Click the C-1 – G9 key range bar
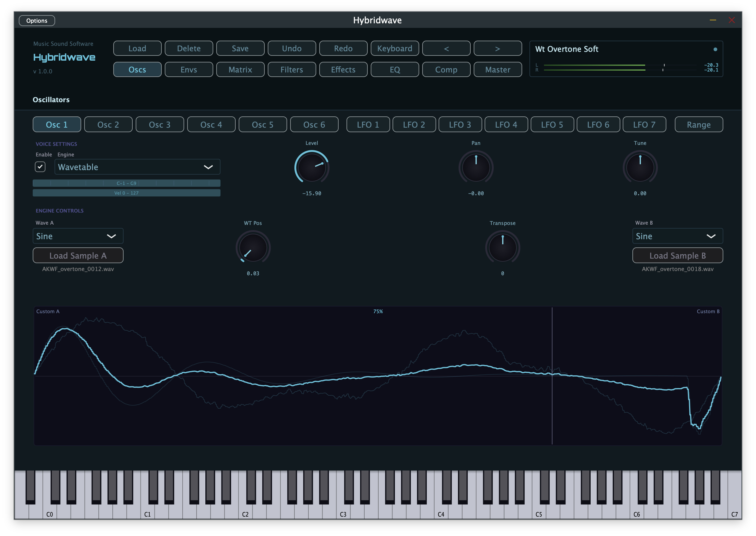 [x=126, y=183]
